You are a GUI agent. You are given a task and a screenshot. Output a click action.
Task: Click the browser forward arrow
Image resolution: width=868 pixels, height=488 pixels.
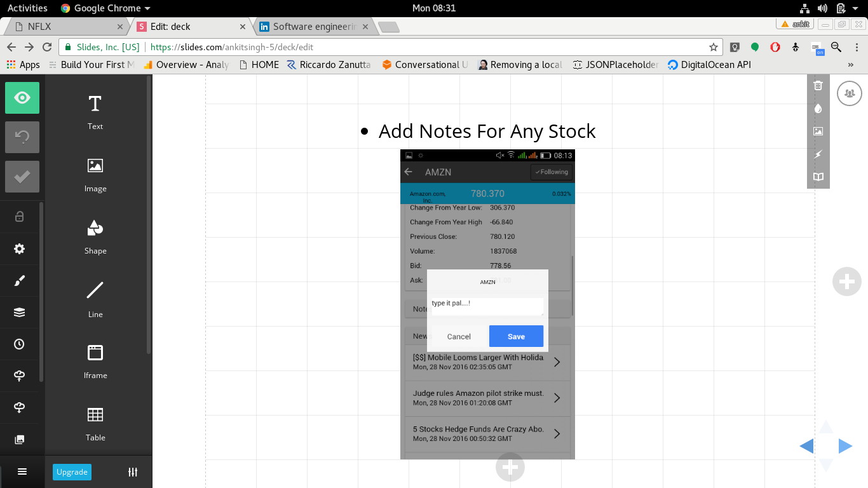29,47
